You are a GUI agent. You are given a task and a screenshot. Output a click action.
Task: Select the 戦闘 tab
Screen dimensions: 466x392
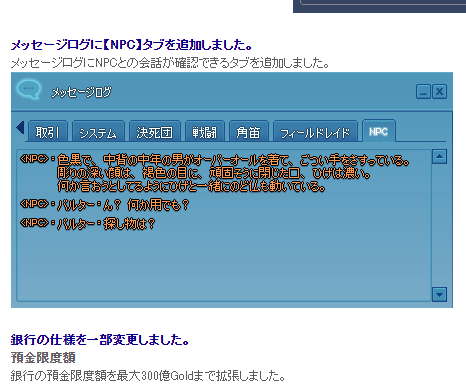(205, 132)
